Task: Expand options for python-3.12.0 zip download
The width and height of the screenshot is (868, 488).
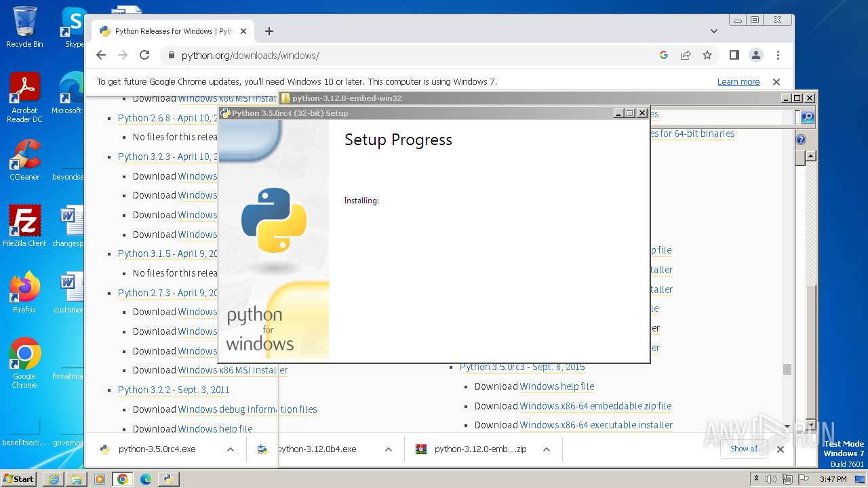Action: (547, 449)
